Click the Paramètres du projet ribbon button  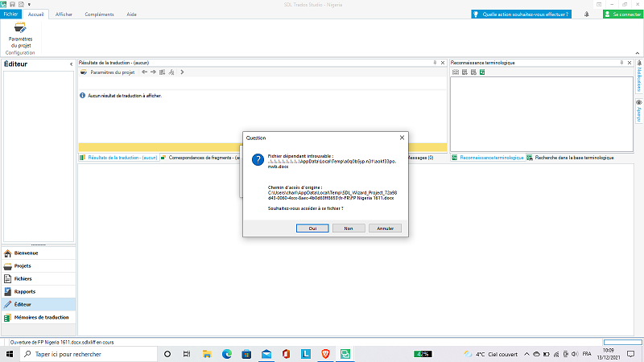point(20,35)
